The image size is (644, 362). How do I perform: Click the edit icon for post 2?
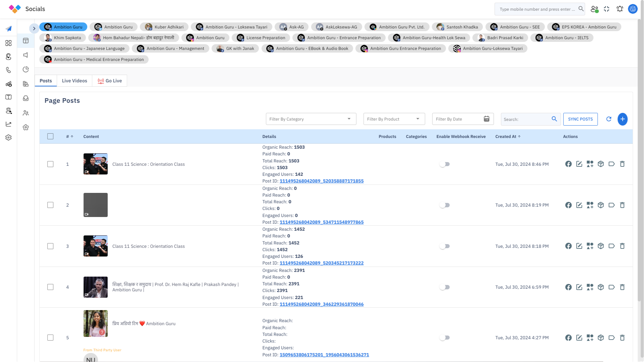pos(579,205)
